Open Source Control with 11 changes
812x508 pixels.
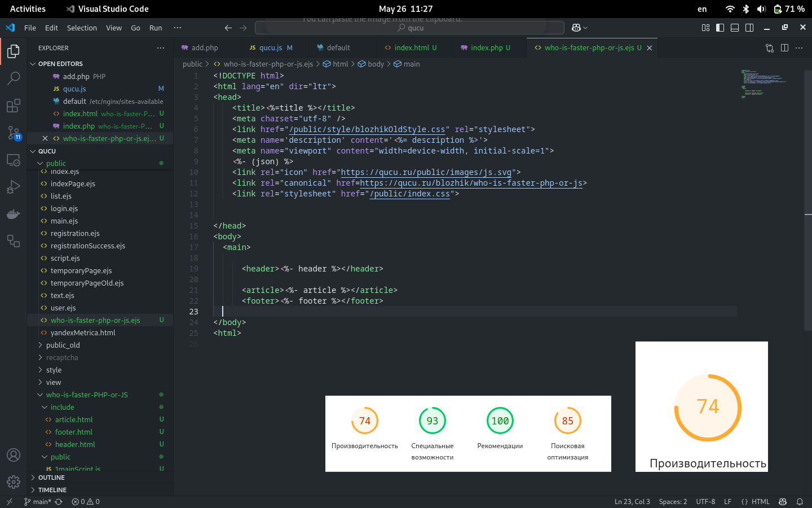pyautogui.click(x=14, y=133)
